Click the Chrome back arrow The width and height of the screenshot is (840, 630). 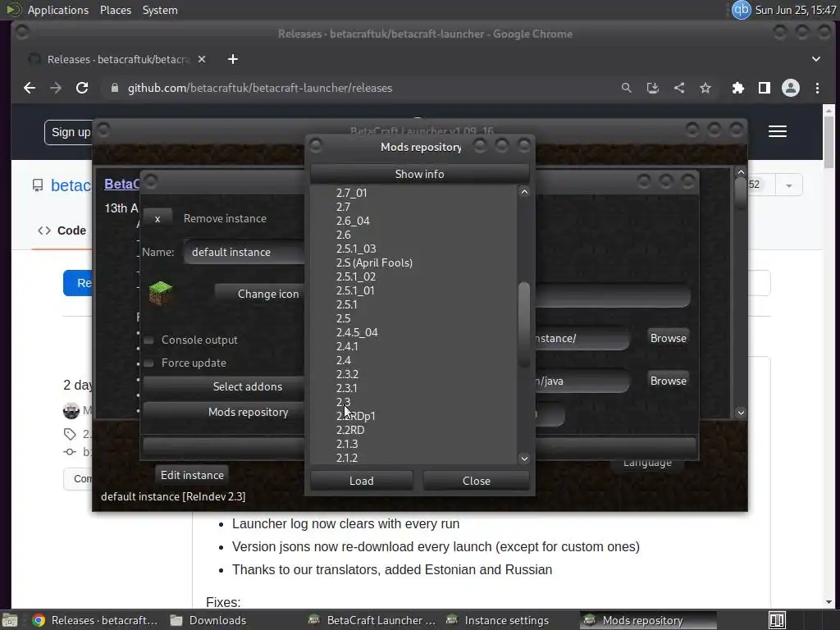click(30, 88)
